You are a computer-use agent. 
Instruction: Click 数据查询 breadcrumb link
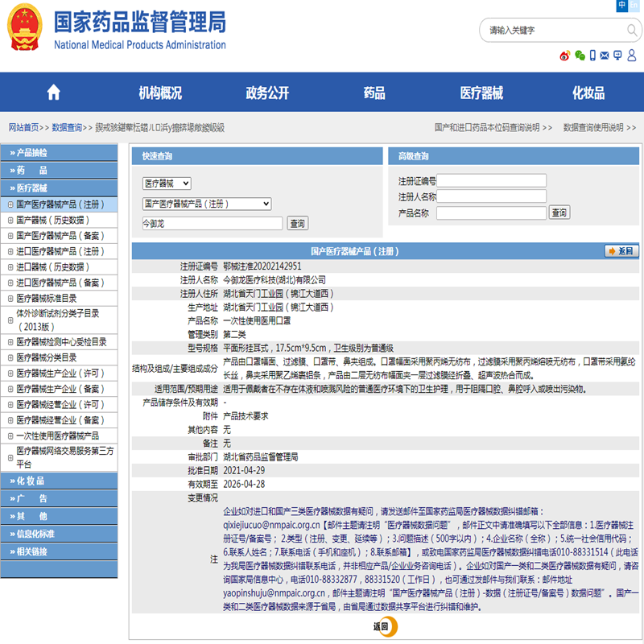[67, 127]
